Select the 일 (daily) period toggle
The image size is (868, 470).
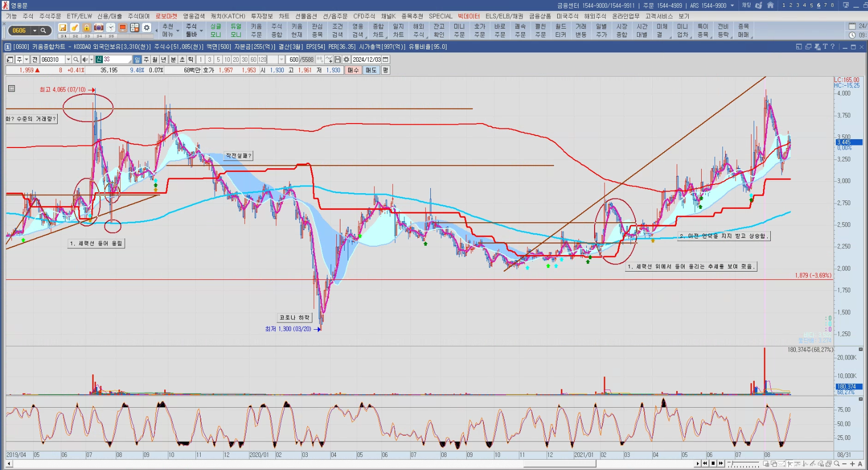137,60
